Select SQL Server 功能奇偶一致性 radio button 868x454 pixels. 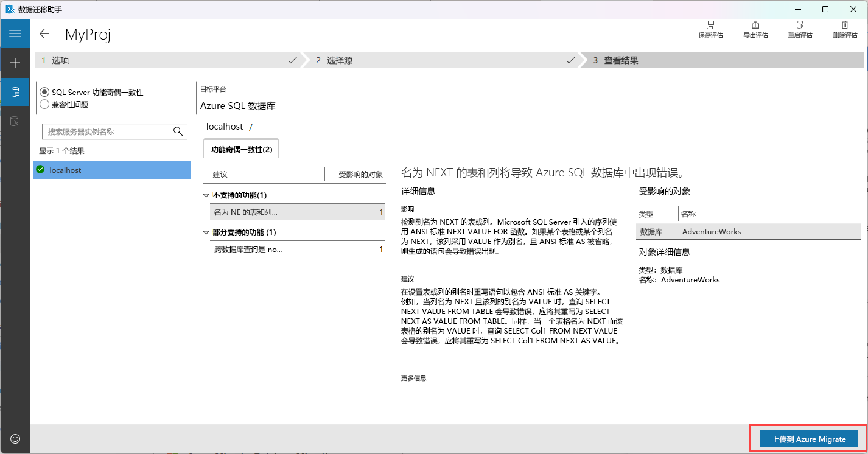pyautogui.click(x=44, y=92)
